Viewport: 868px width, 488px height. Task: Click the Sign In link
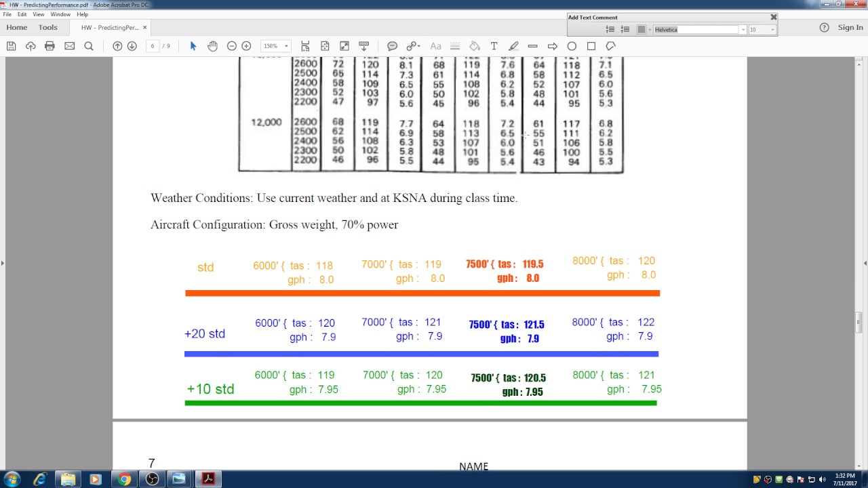[x=850, y=28]
